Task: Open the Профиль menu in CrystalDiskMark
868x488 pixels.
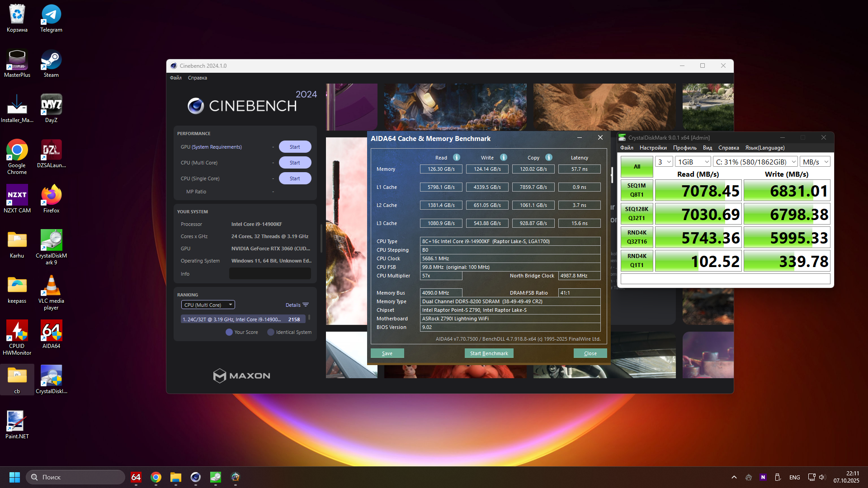Action: click(684, 148)
